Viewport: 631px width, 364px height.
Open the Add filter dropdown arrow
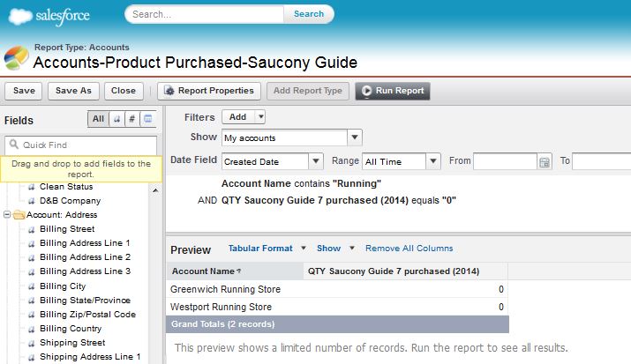tap(260, 117)
